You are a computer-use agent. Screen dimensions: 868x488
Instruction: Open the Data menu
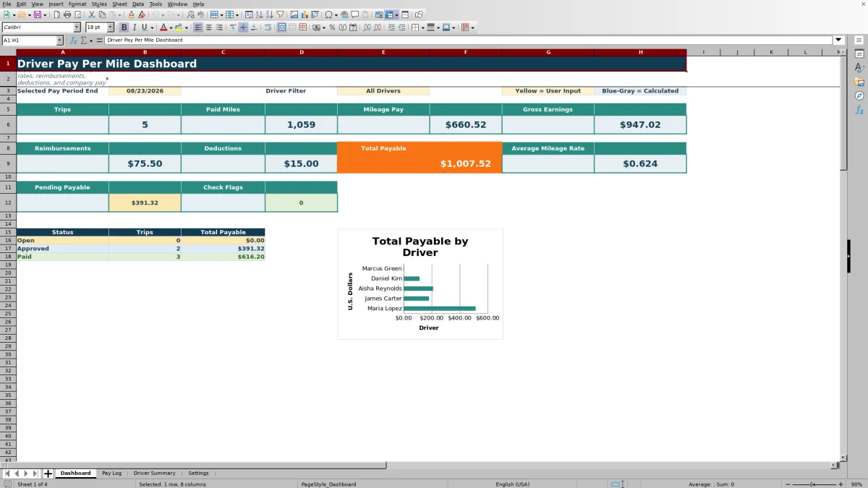click(137, 4)
